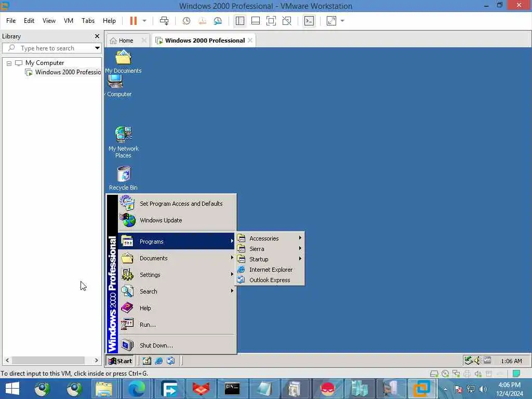Select My Network Places desktop icon
532x399 pixels.
coord(124,142)
